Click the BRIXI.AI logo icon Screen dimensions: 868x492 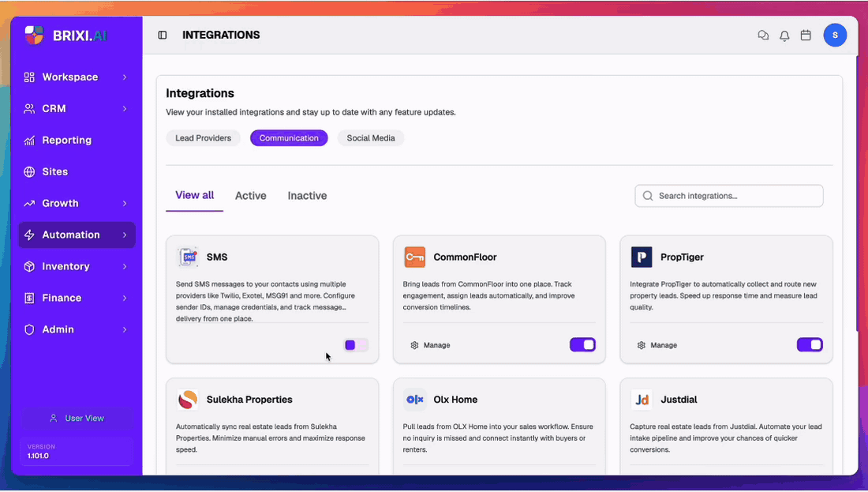[34, 35]
